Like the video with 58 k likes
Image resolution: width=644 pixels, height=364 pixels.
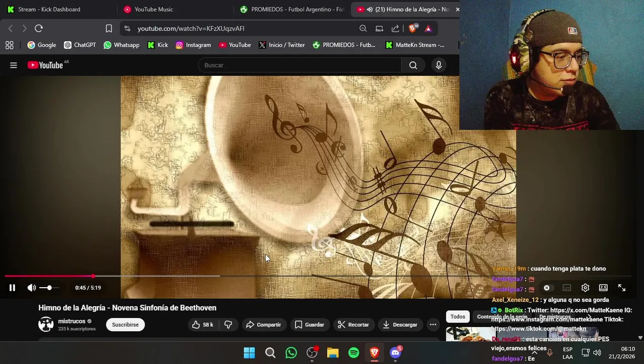pyautogui.click(x=203, y=325)
